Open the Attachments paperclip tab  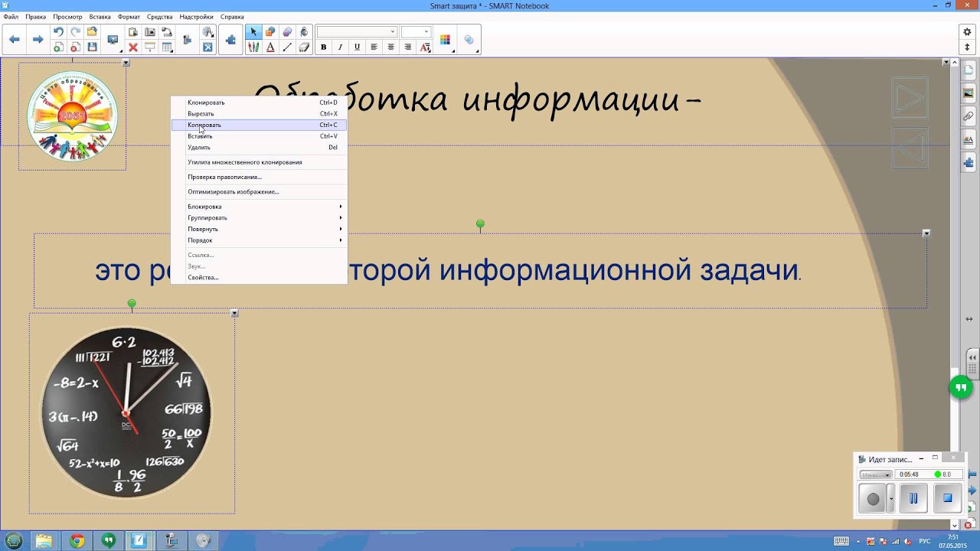[x=969, y=117]
